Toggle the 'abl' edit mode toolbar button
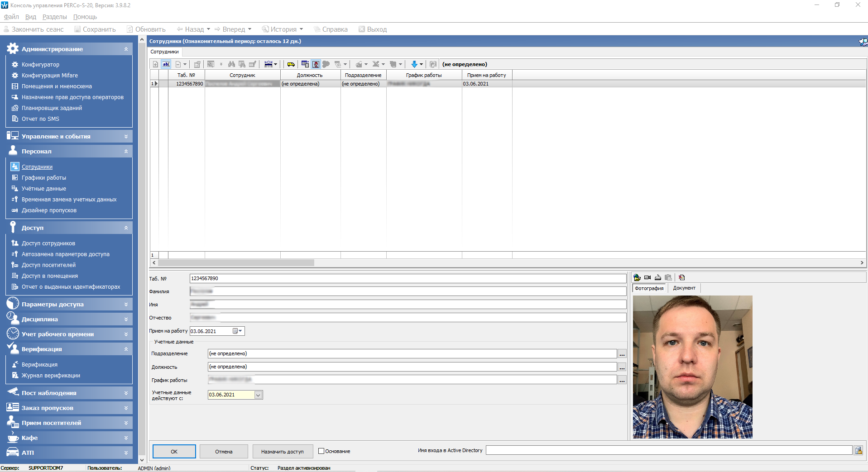 pos(166,64)
